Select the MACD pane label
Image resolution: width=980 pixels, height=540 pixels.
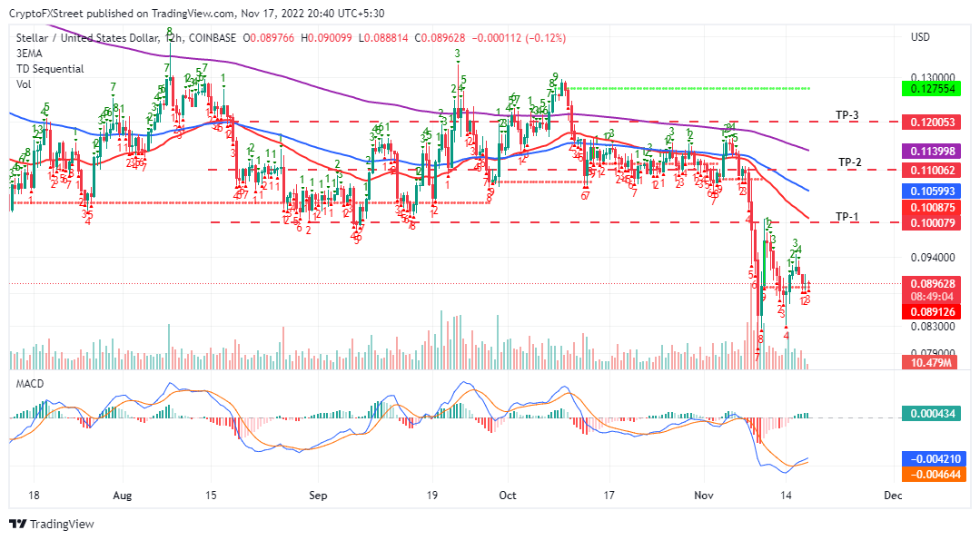28,383
